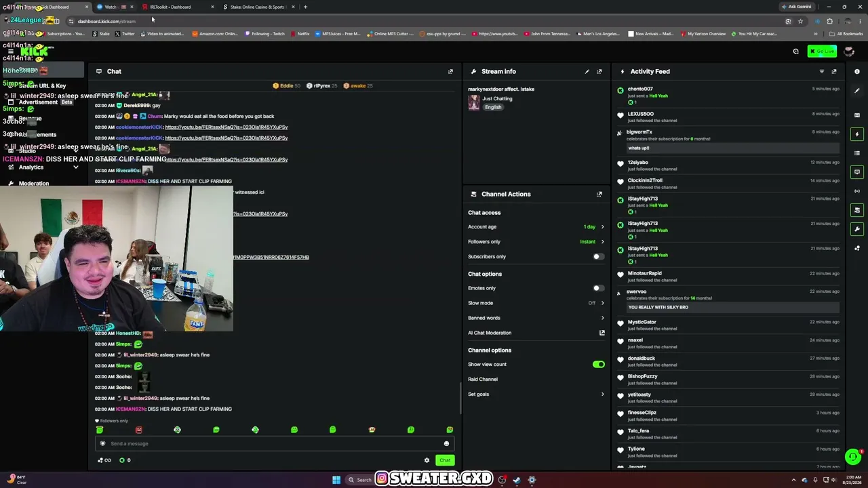Click the chonto007 activity entry
The height and width of the screenshot is (488, 868).
[x=728, y=96]
